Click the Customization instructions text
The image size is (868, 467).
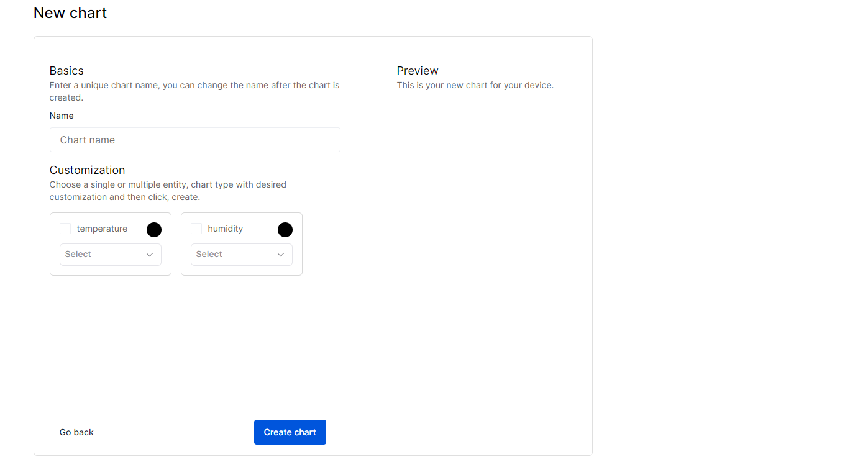click(168, 191)
